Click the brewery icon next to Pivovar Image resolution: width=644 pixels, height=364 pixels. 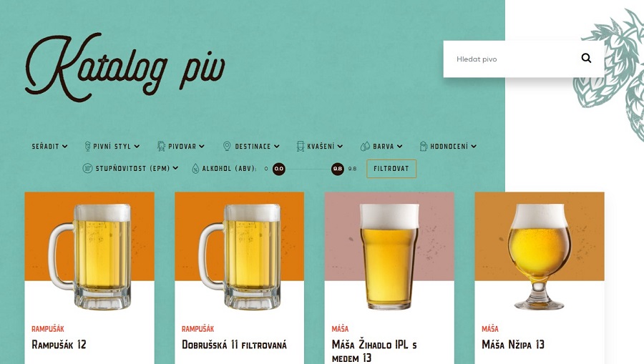[162, 146]
